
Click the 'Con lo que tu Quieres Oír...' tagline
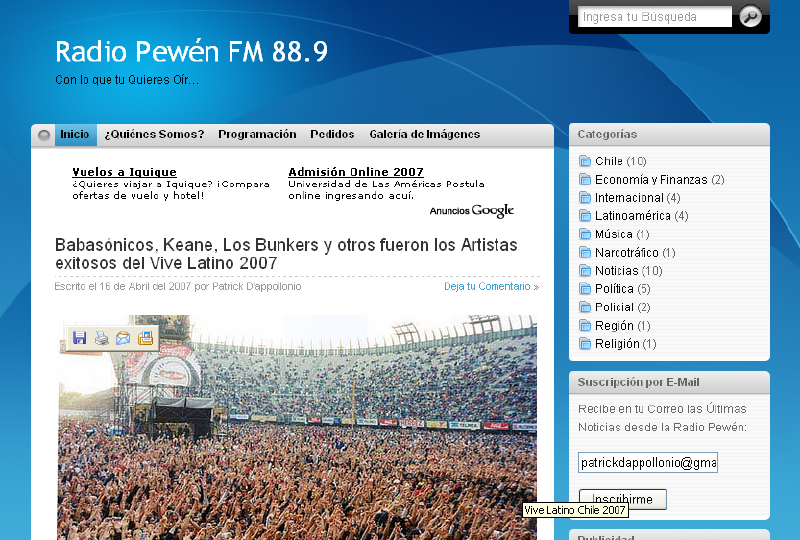click(x=127, y=80)
